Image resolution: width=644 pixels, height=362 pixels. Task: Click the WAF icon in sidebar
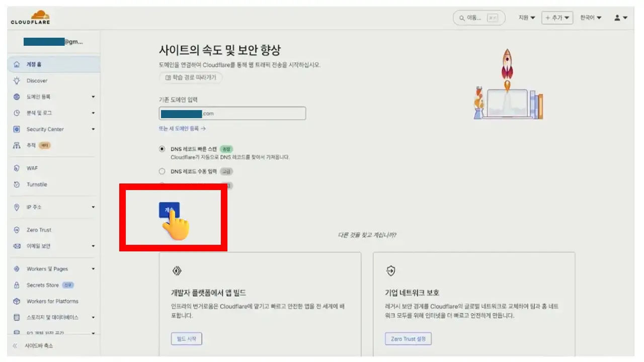(x=17, y=168)
